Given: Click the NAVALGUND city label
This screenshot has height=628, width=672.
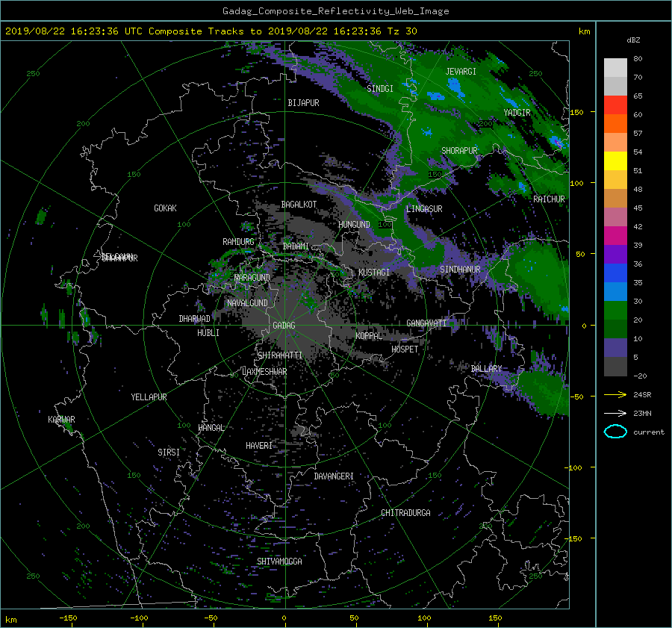Looking at the screenshot, I should point(247,303).
